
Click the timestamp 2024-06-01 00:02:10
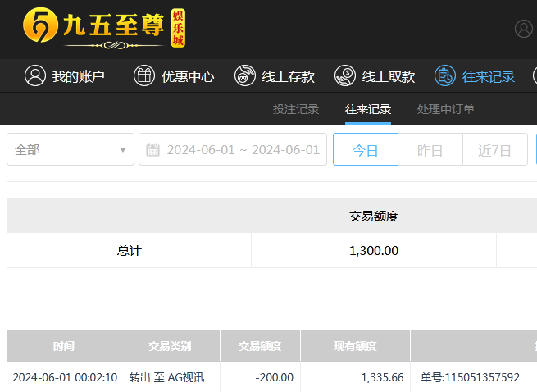[x=65, y=377]
